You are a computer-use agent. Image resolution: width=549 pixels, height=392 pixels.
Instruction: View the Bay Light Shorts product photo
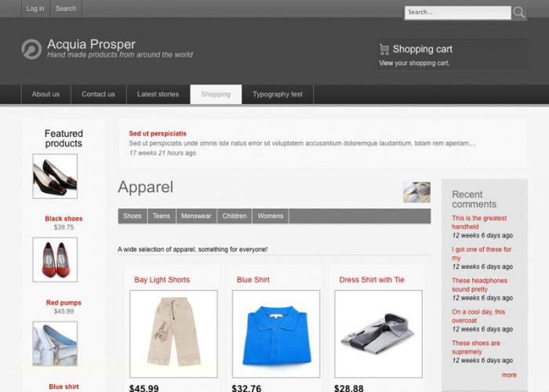(173, 334)
